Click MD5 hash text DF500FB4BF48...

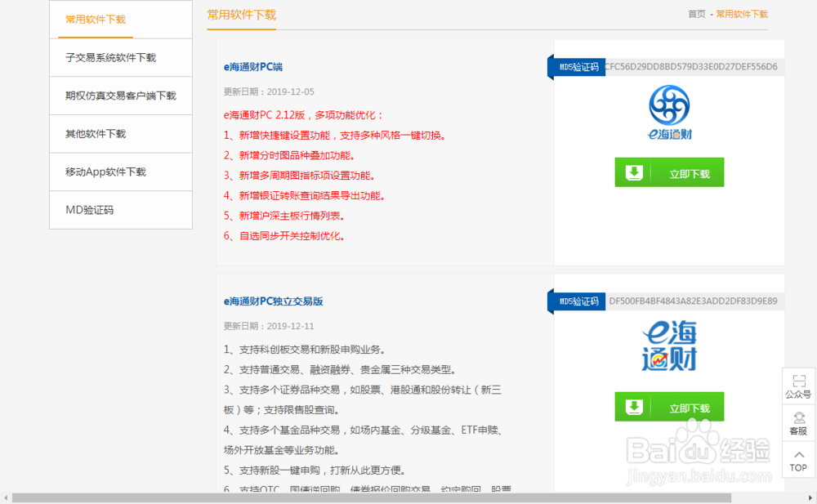click(693, 301)
